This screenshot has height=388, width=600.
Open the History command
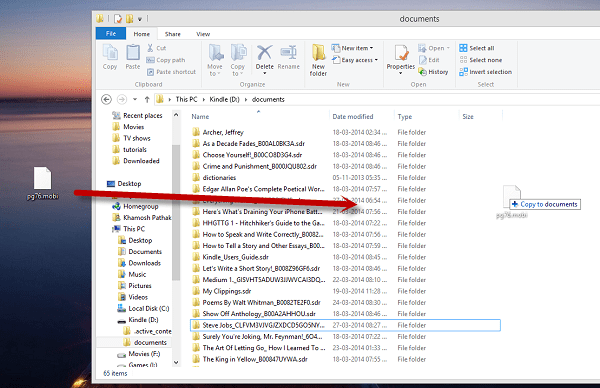(x=433, y=72)
